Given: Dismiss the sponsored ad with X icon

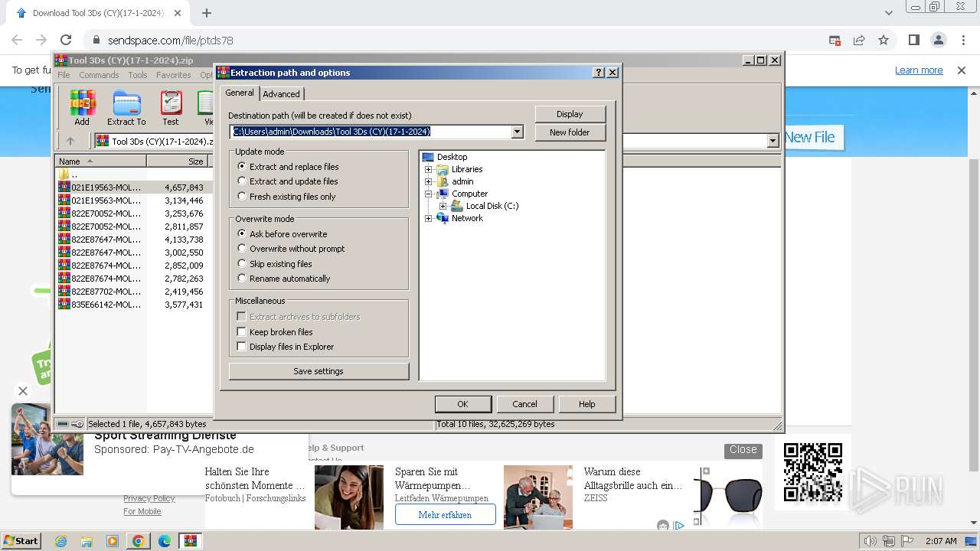Looking at the screenshot, I should pyautogui.click(x=22, y=391).
